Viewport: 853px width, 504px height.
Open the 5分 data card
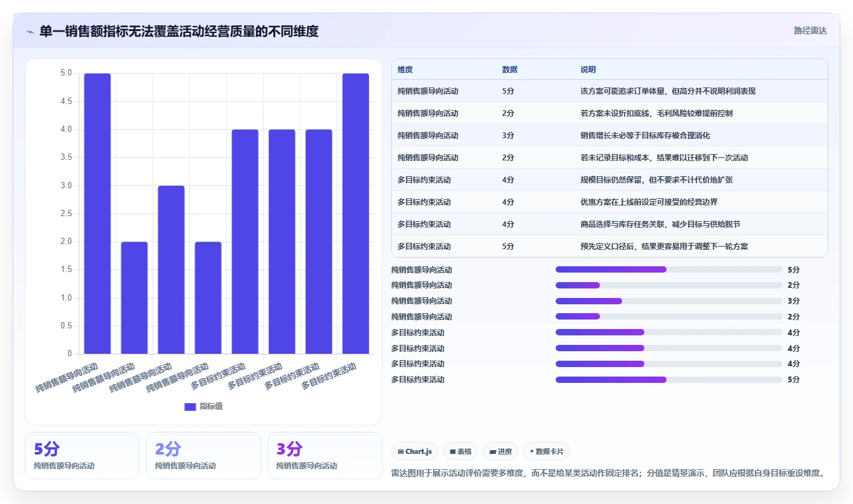tap(82, 455)
